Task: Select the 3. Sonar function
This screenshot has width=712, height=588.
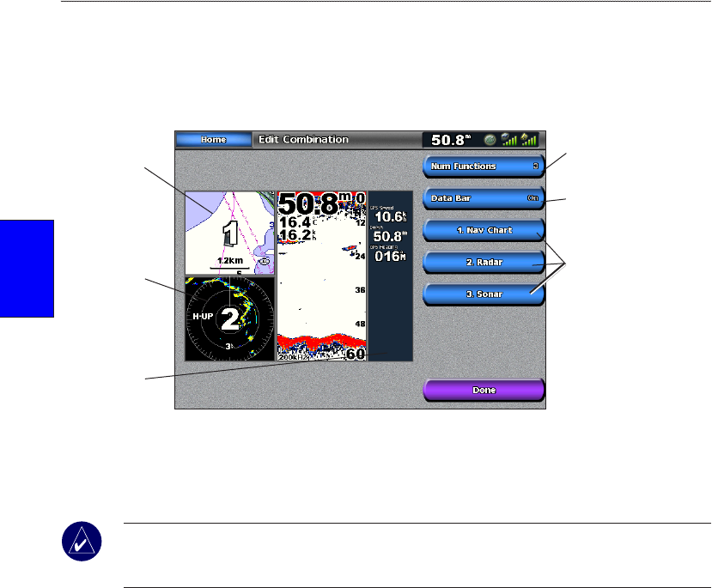Action: (x=484, y=294)
